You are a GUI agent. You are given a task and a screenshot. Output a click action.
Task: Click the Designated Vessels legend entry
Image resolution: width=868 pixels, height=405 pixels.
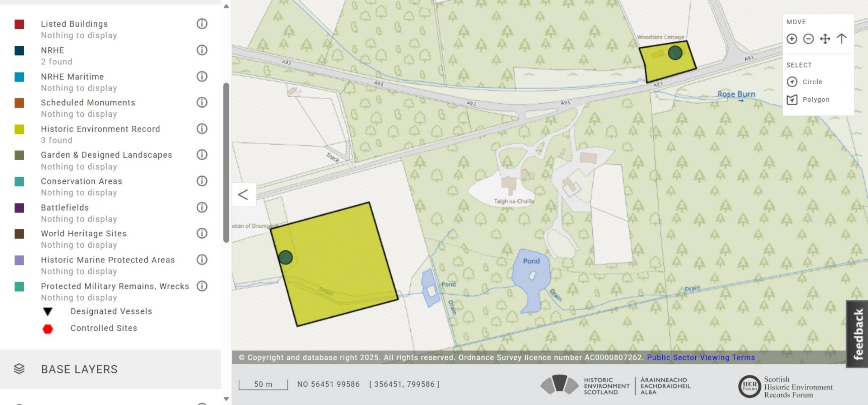coord(97,311)
